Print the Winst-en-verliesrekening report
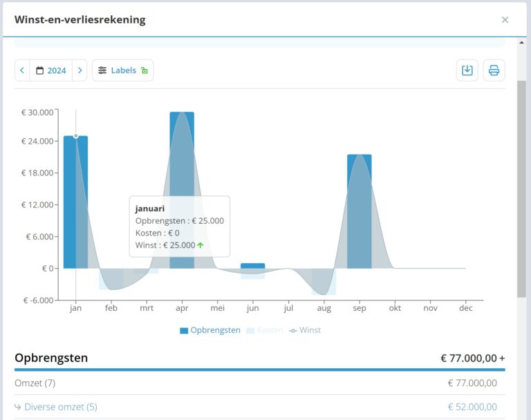The height and width of the screenshot is (420, 531). point(494,70)
